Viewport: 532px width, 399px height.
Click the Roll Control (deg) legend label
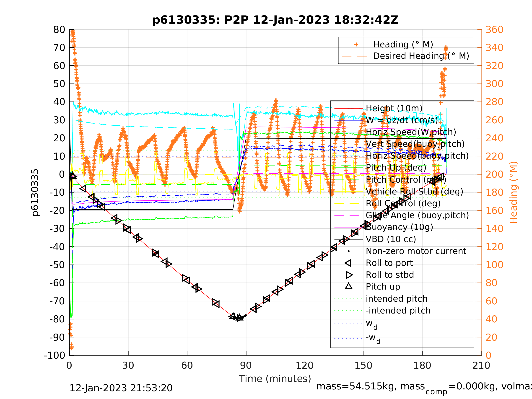click(403, 203)
